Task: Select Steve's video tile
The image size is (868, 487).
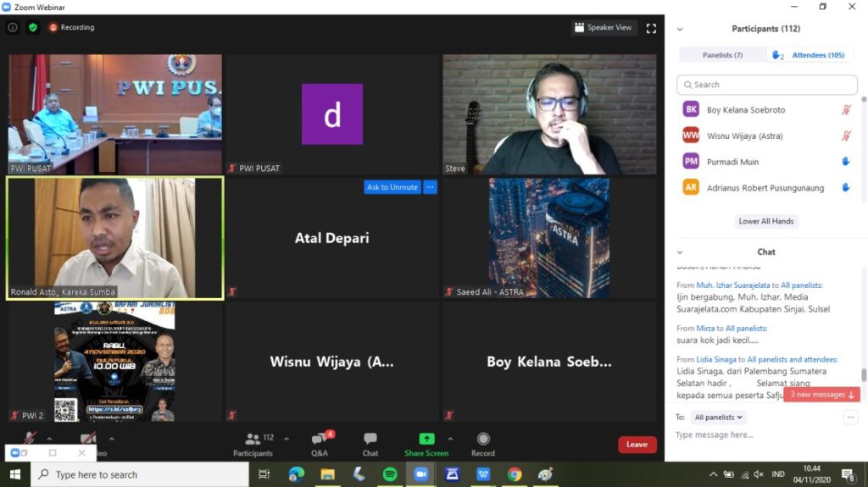Action: point(549,114)
